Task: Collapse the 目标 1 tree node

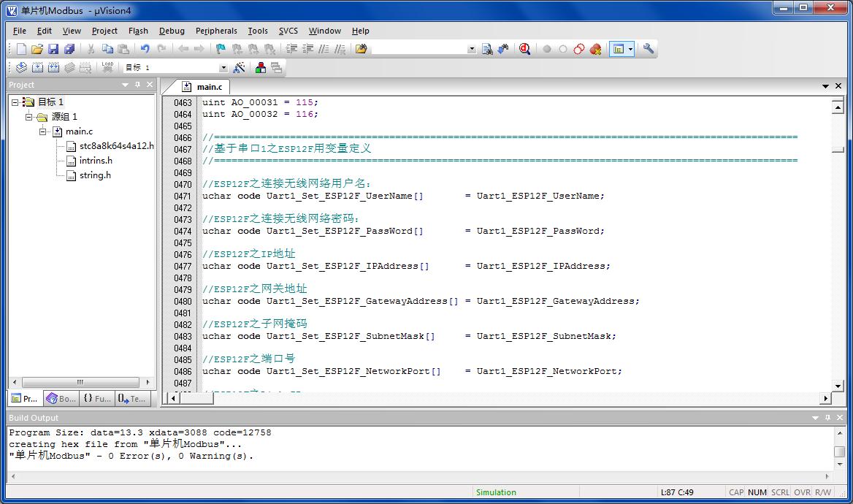Action: (x=15, y=102)
